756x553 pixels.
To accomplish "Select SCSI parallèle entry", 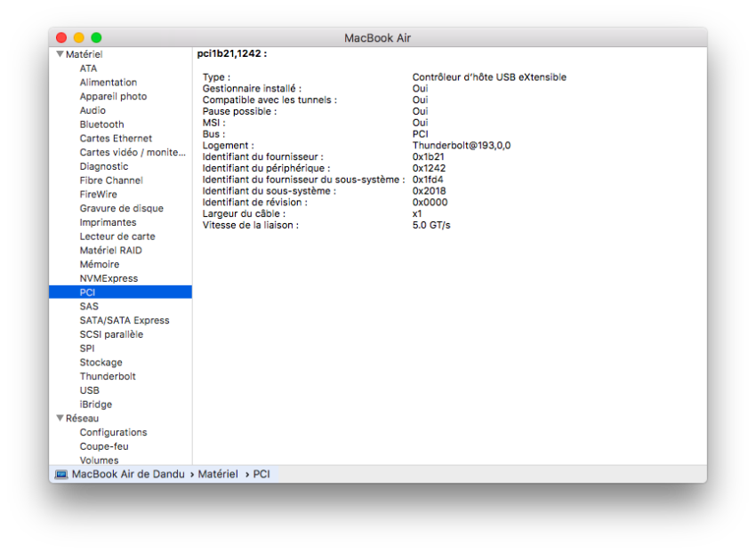I will [111, 334].
